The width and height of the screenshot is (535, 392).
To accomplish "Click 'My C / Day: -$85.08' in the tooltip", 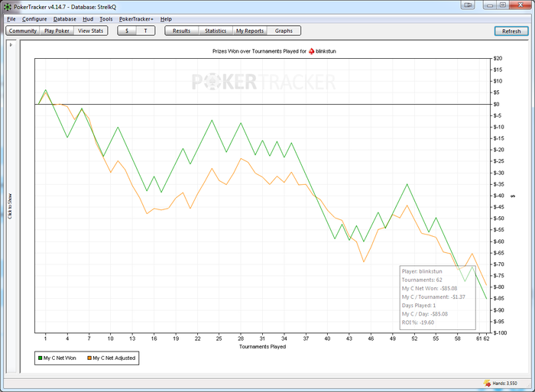I will pyautogui.click(x=425, y=314).
